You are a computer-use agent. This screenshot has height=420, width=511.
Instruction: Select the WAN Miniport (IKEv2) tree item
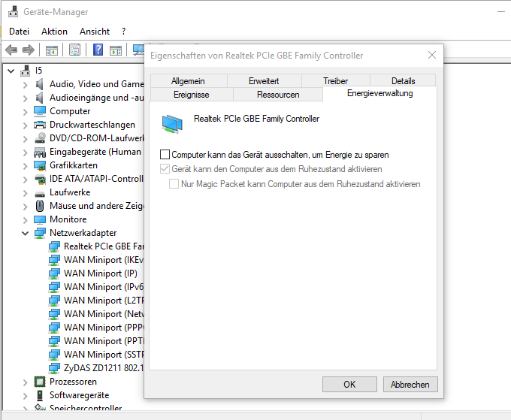pos(104,260)
